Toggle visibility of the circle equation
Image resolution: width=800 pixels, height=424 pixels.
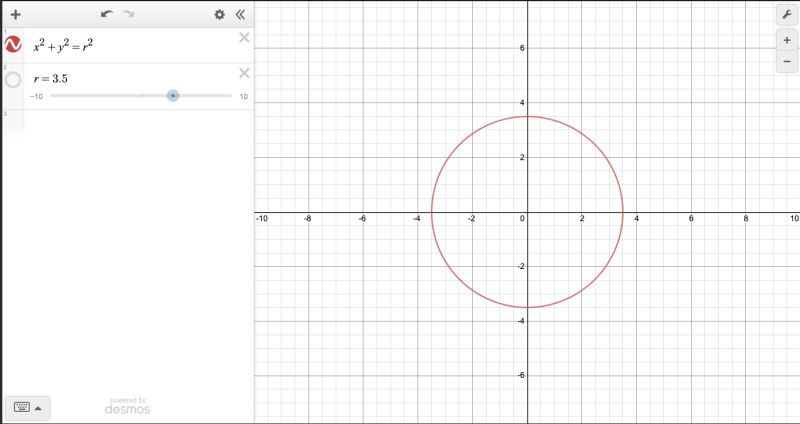coord(13,44)
